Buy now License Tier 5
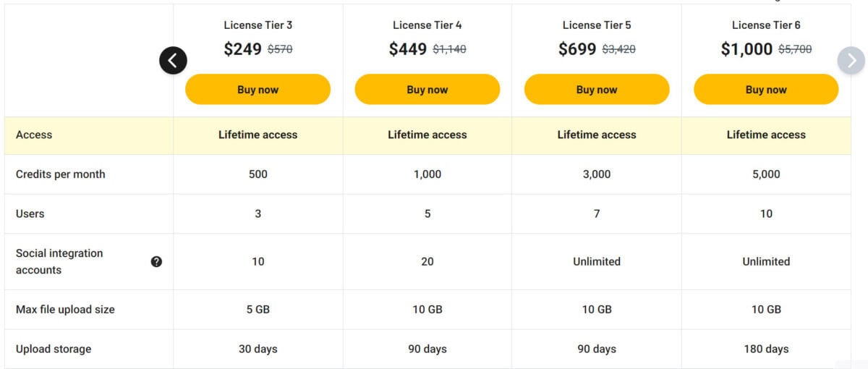This screenshot has height=369, width=868. tap(596, 90)
